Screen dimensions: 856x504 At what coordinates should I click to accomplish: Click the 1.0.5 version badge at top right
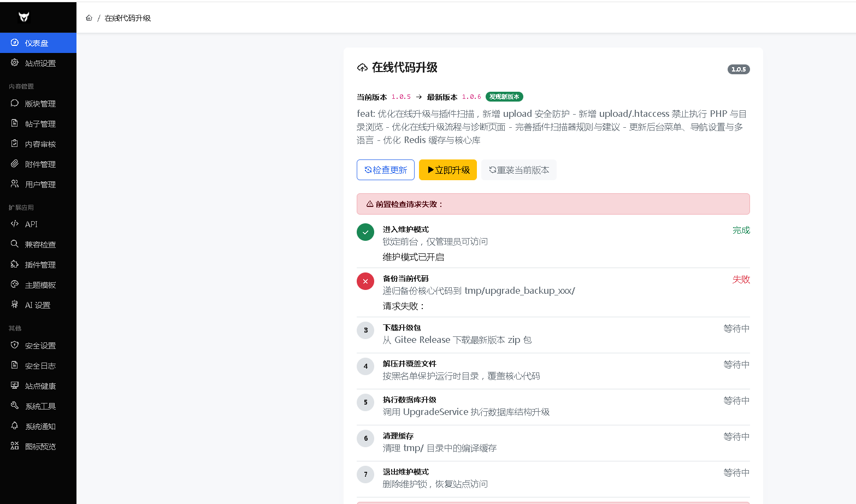point(739,69)
